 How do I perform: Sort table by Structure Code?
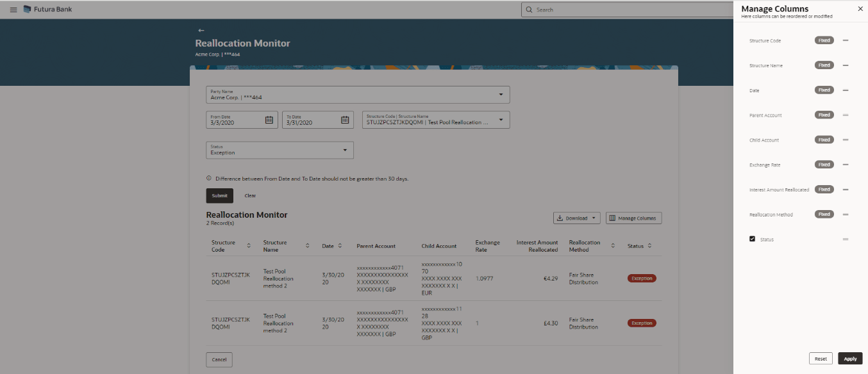coord(250,246)
